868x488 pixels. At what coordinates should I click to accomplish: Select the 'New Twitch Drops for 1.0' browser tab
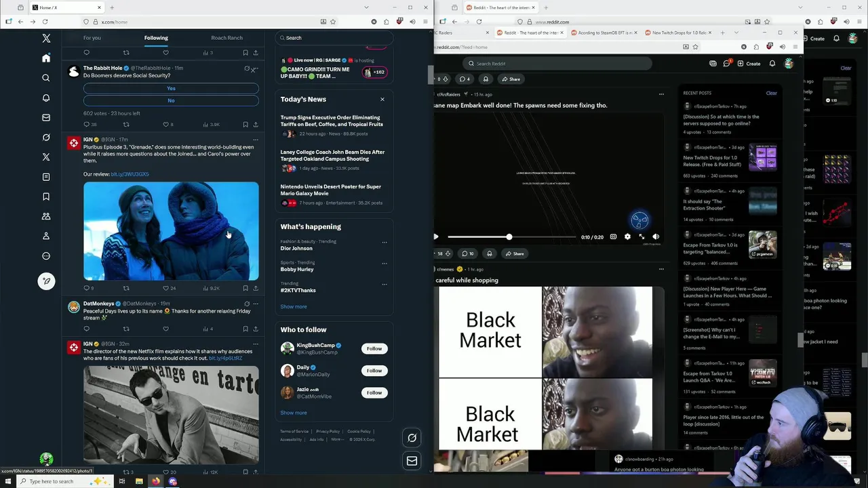(x=679, y=33)
